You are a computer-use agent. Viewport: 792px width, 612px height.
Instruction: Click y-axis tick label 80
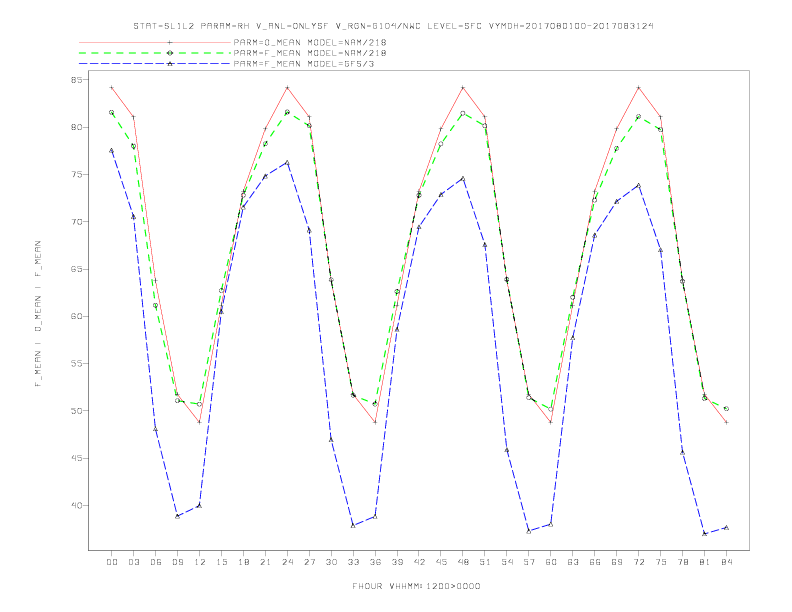point(76,127)
